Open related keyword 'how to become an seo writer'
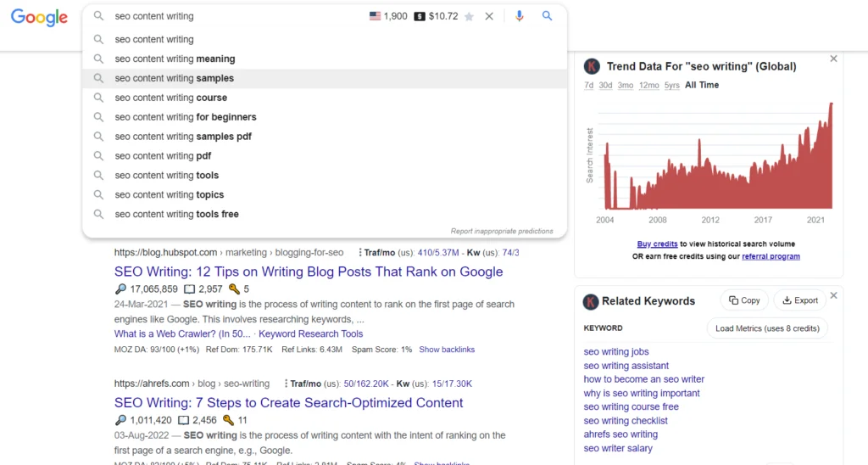868x465 pixels. [x=644, y=379]
